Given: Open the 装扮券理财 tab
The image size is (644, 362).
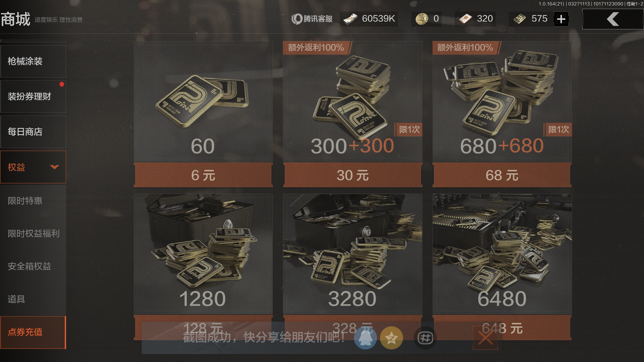Looking at the screenshot, I should pos(33,97).
